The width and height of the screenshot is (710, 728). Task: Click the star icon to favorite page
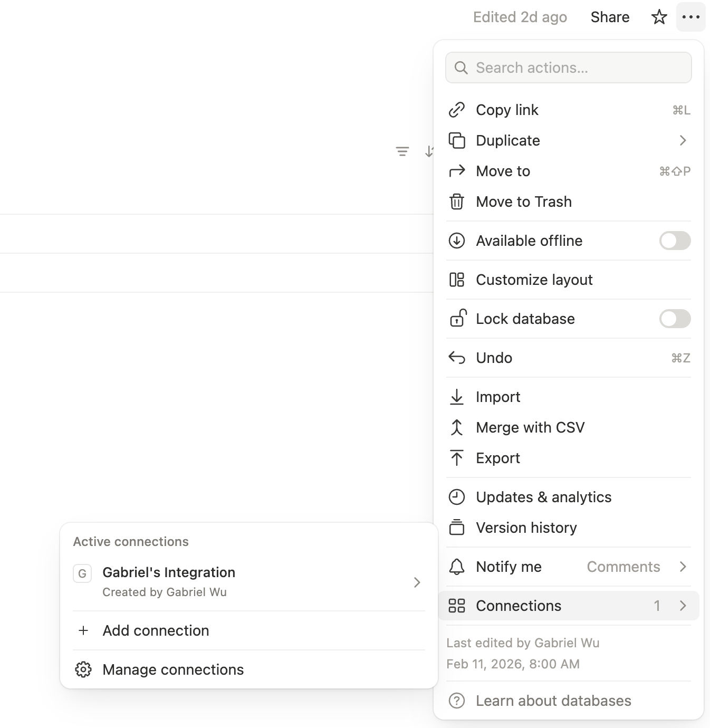659,17
